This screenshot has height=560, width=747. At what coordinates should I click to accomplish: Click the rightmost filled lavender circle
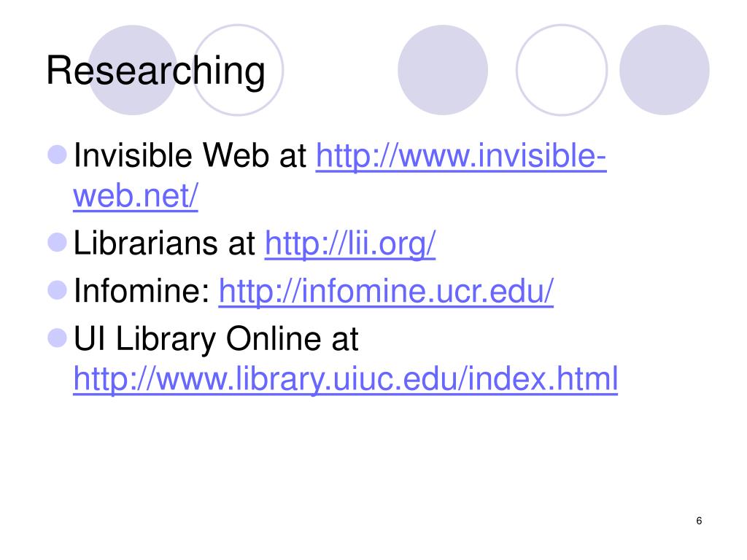[664, 70]
